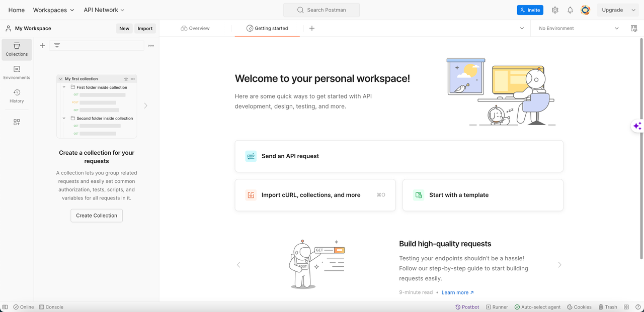Click the Create Collection button

pos(97,216)
